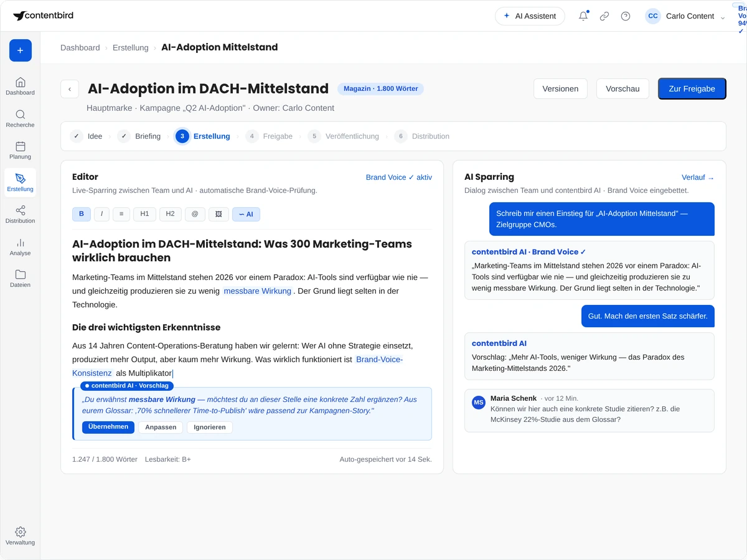747x560 pixels.
Task: Click the contentbird AI Vorschlag message
Action: (590, 357)
